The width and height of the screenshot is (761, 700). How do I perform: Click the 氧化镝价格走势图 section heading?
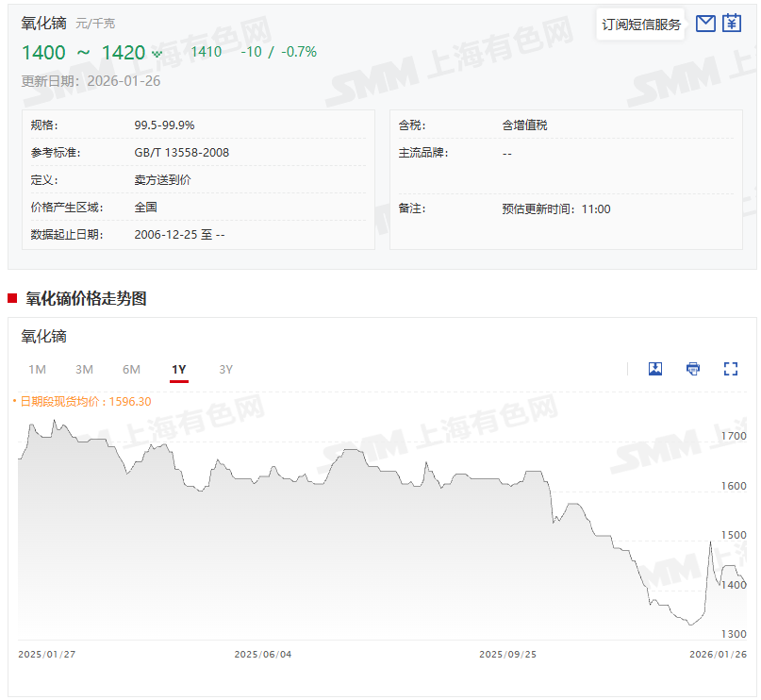(x=86, y=298)
